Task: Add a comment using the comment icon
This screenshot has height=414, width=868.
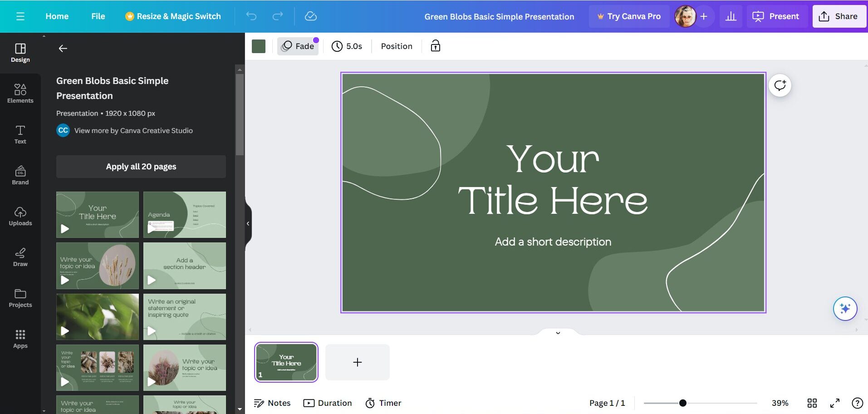Action: point(780,85)
